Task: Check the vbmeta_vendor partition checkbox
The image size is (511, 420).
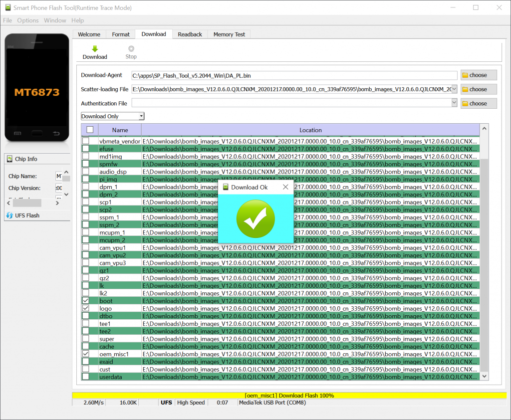Action: [x=86, y=141]
